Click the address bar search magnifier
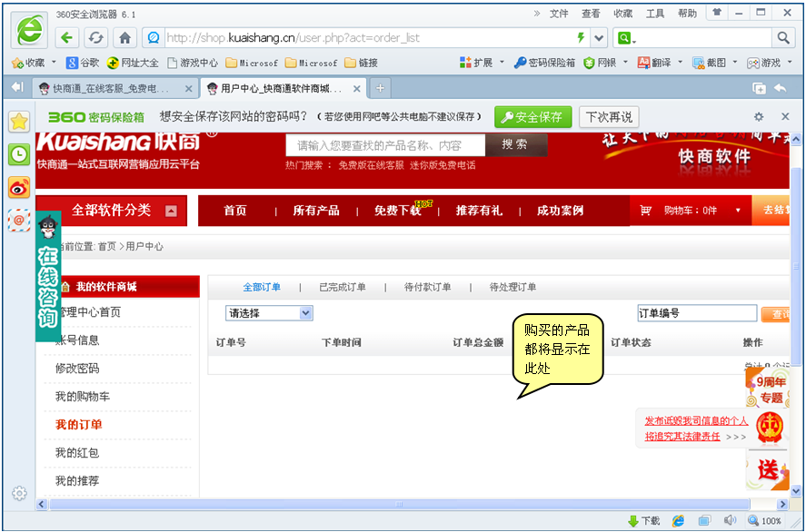 (x=782, y=37)
